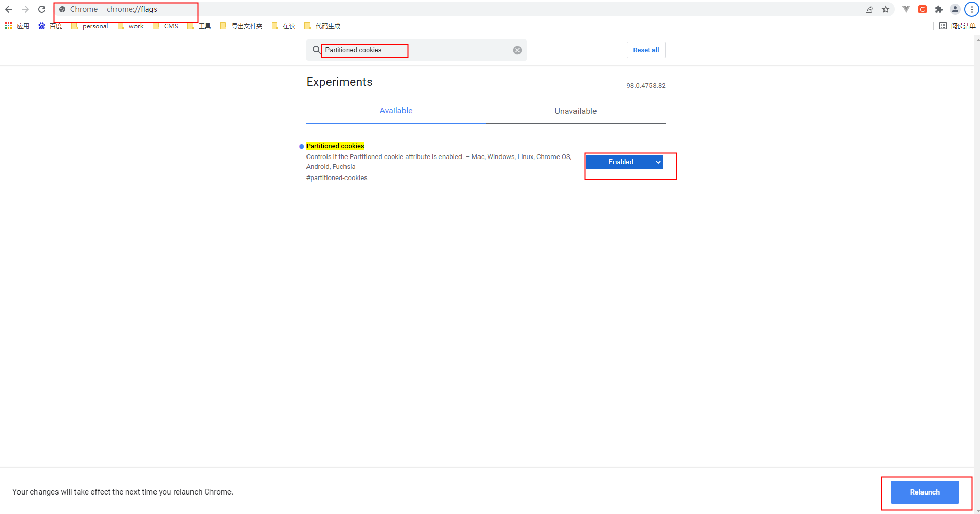Screen dimensions: 980x514
Task: Click the red C extension icon
Action: (x=923, y=9)
